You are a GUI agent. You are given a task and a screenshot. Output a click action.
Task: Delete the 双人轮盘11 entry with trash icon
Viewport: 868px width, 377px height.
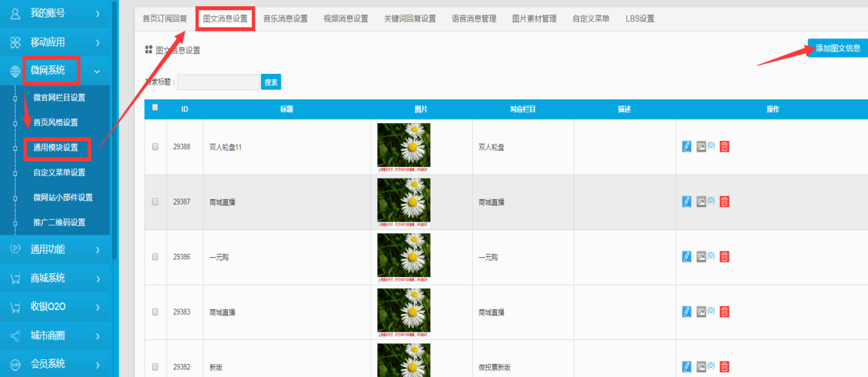pos(724,146)
